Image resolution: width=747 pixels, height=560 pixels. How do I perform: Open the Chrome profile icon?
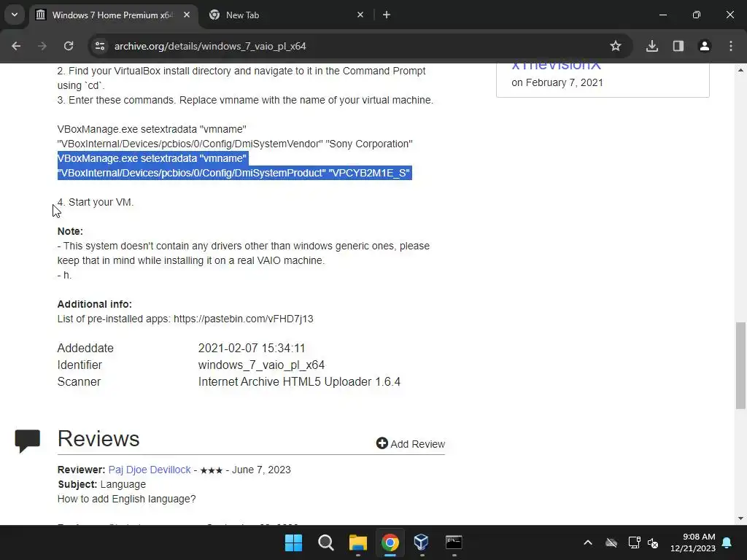tap(705, 46)
